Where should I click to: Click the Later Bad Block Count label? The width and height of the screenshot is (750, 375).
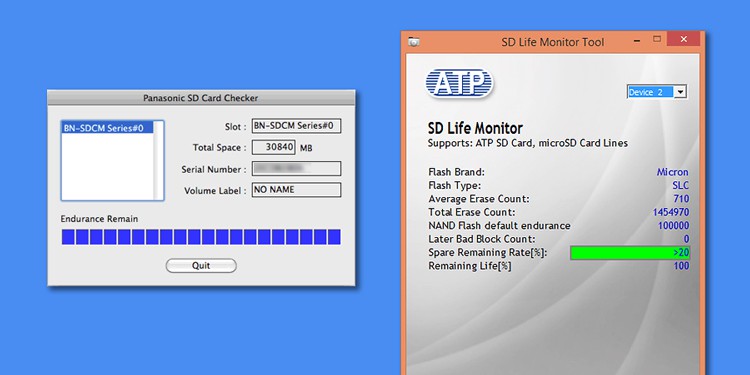click(x=482, y=239)
